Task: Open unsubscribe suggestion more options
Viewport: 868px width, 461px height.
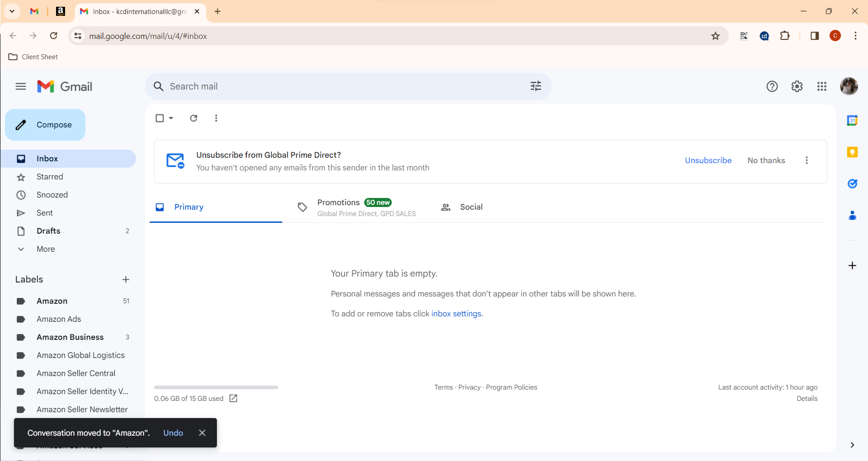Action: point(807,160)
